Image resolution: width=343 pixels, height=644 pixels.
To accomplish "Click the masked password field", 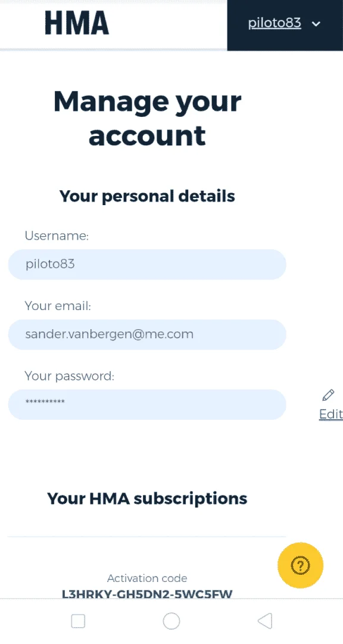I will 147,404.
